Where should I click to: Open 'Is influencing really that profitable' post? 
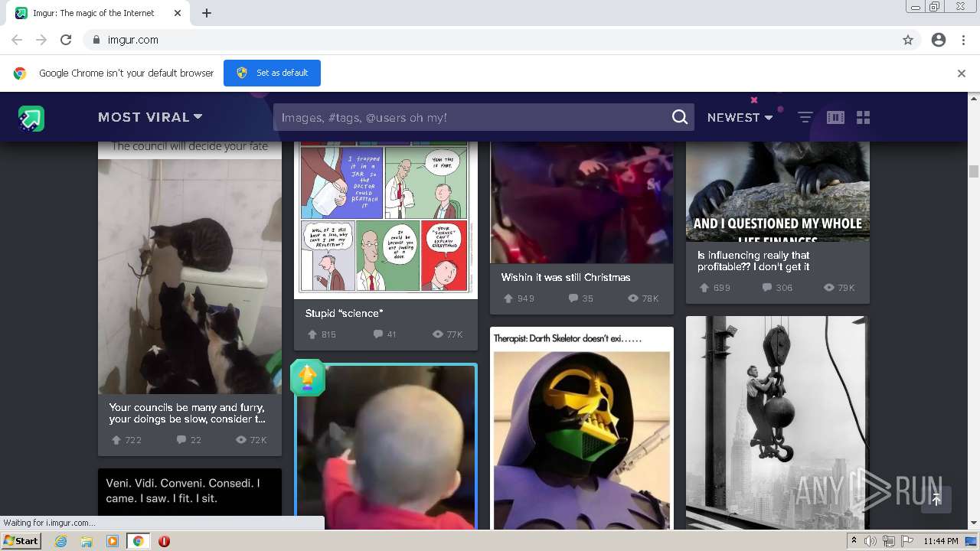753,261
